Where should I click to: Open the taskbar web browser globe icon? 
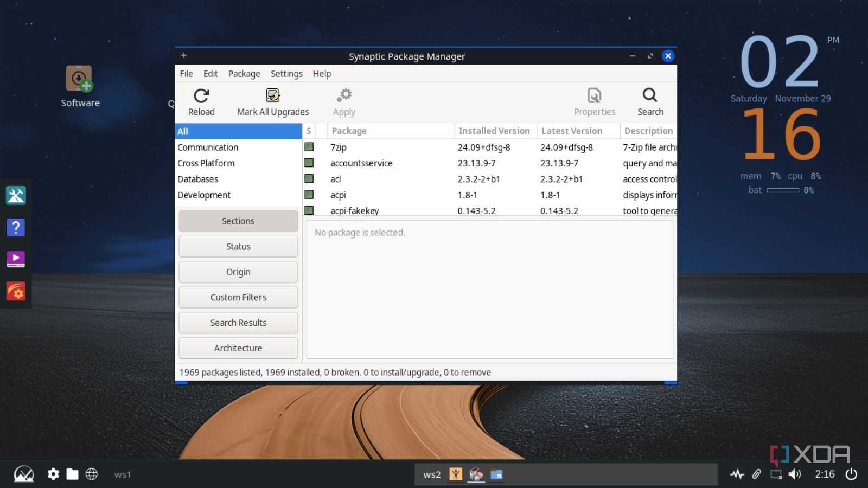[92, 474]
